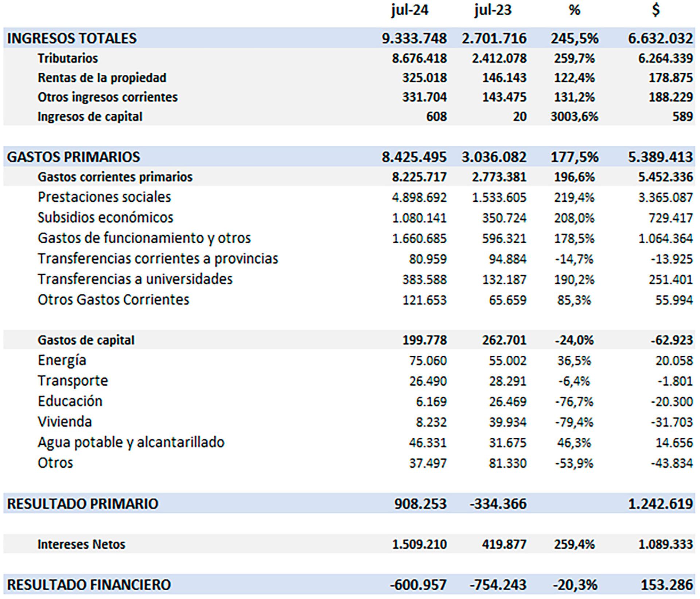Click the Rentas de la propiedad label
This screenshot has height=599, width=700.
[x=102, y=78]
